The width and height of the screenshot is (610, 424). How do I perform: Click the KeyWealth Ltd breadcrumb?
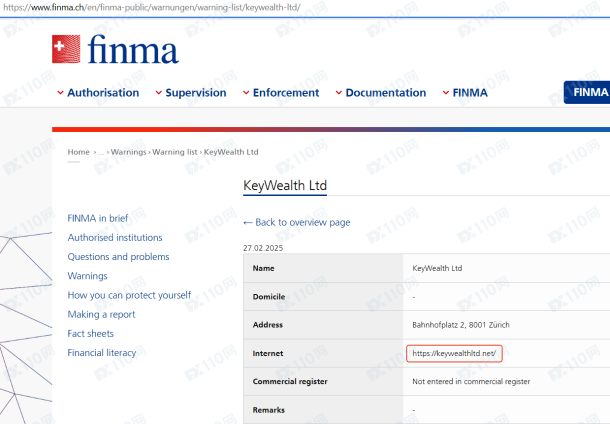click(231, 152)
